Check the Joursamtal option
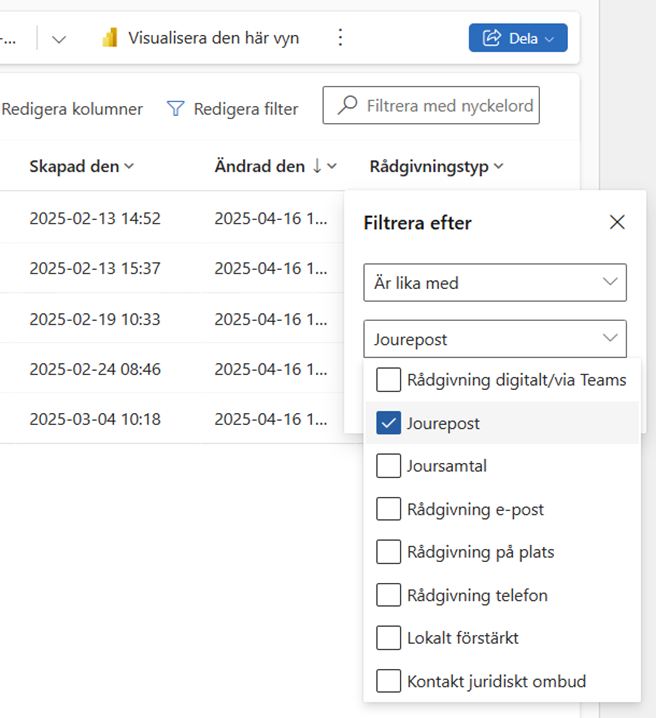Viewport: 656px width, 718px height. click(x=388, y=466)
